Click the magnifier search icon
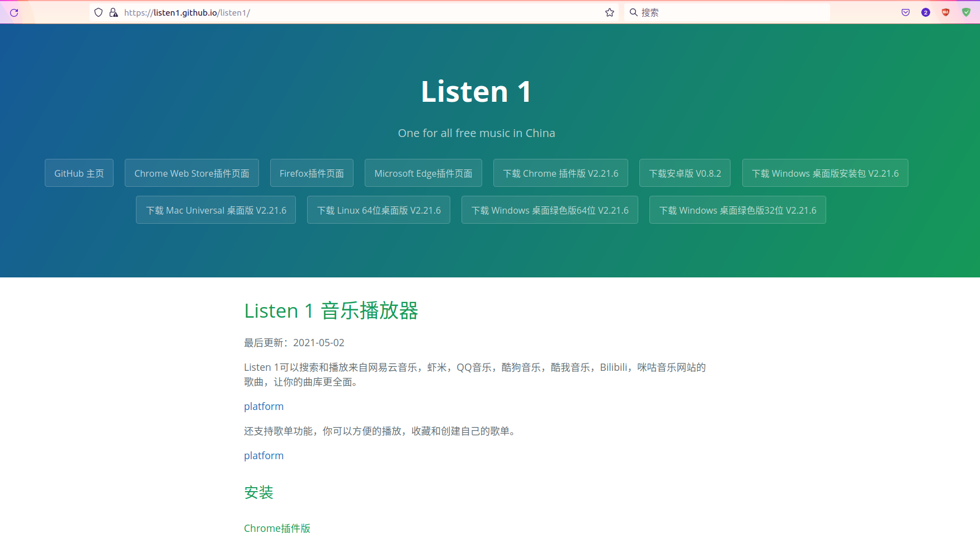This screenshot has width=980, height=547. 634,12
